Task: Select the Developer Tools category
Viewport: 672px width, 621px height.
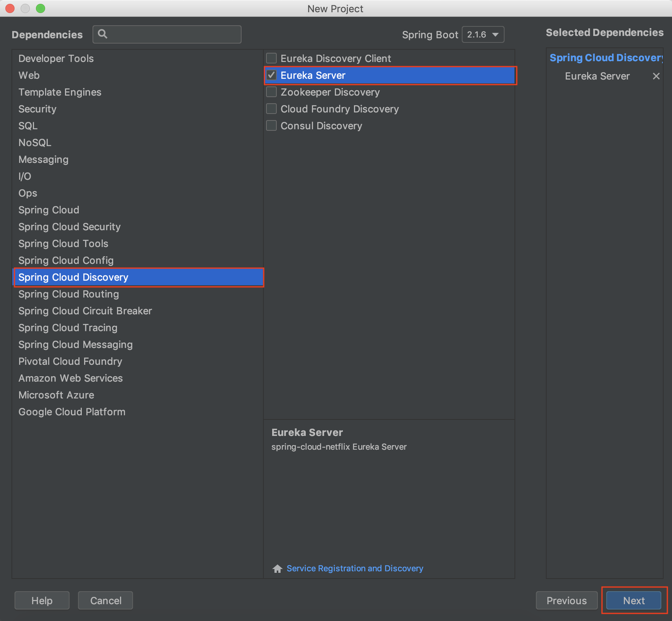Action: 138,59
